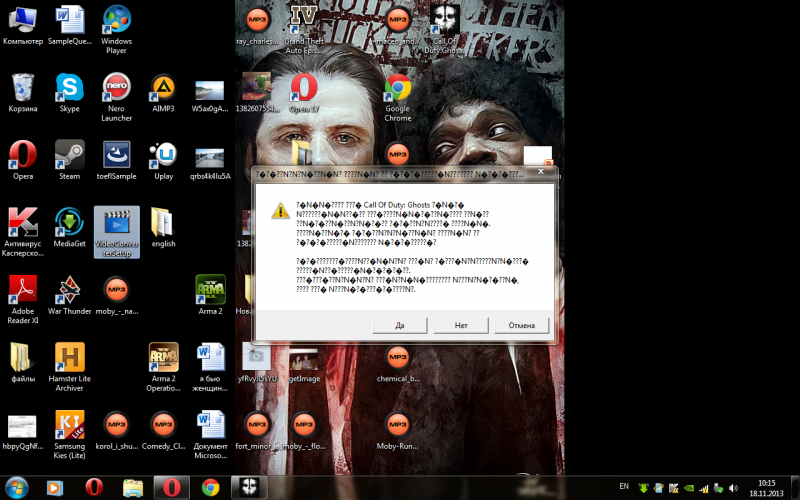Open media player from taskbar
Screen dimensions: 800x500
55,488
